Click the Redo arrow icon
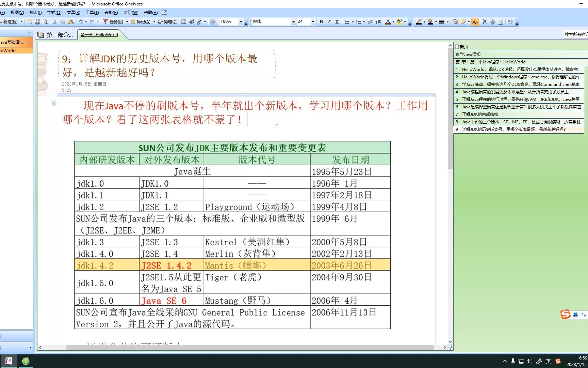588x368 pixels. 93,22
